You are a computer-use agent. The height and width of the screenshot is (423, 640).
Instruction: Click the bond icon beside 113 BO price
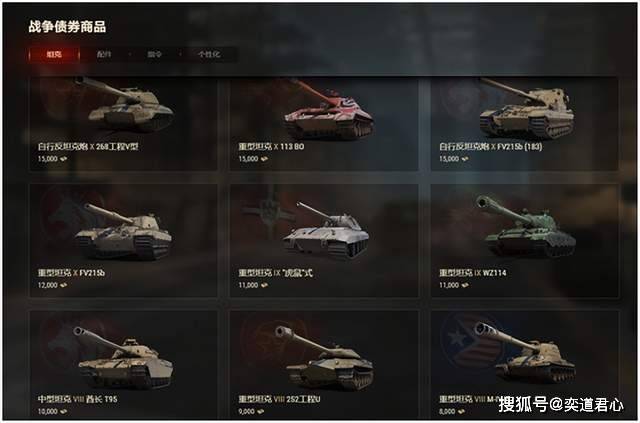[x=264, y=159]
